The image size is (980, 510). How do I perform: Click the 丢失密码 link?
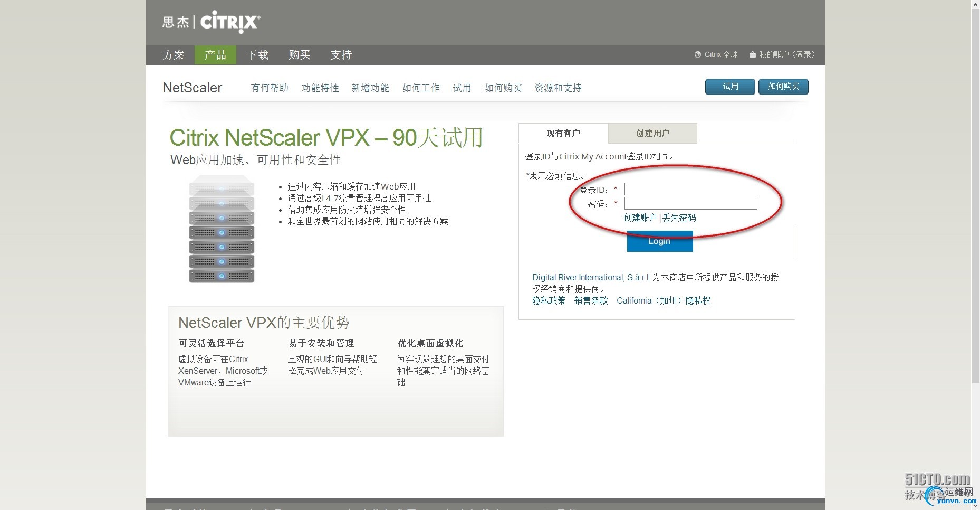[x=679, y=218]
